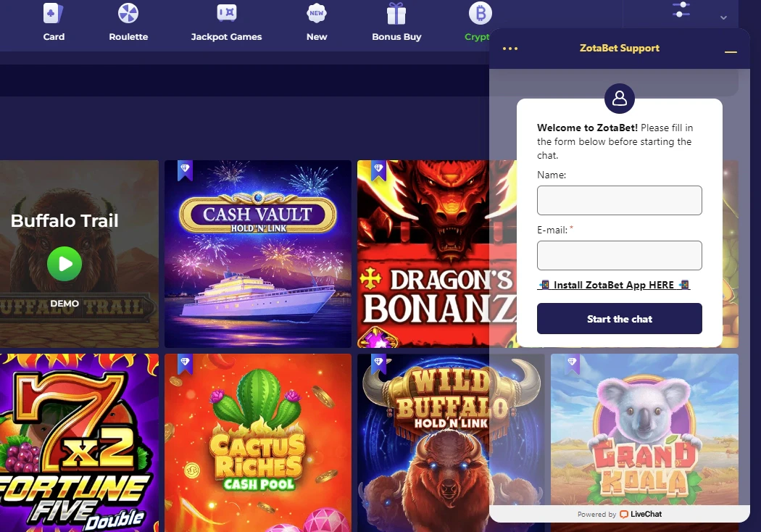This screenshot has width=761, height=532.
Task: Click the diamond badge on Wild Buffalo
Action: click(x=378, y=364)
